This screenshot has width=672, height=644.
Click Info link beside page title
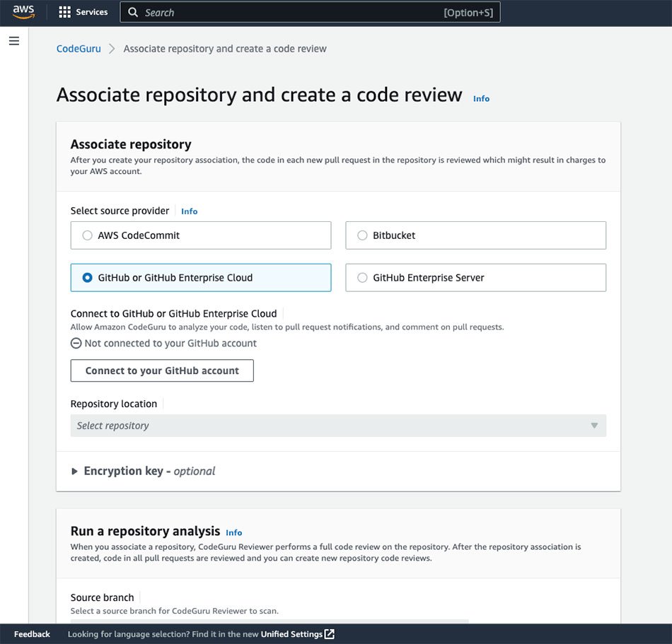481,99
